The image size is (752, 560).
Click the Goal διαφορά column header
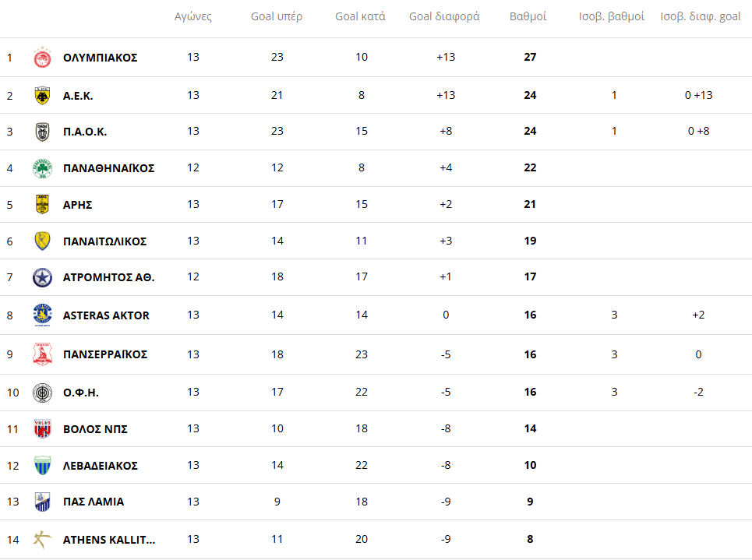coord(444,16)
